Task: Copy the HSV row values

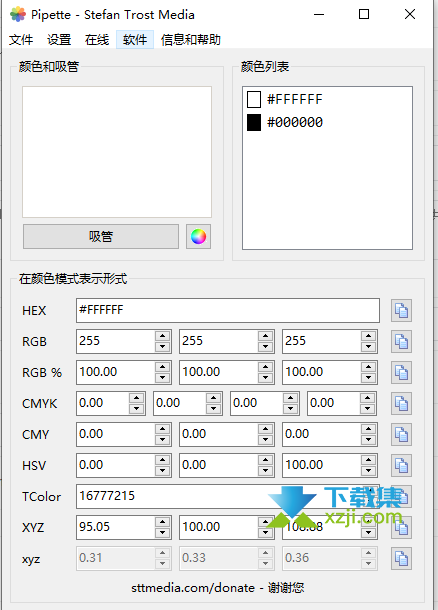Action: [x=401, y=465]
